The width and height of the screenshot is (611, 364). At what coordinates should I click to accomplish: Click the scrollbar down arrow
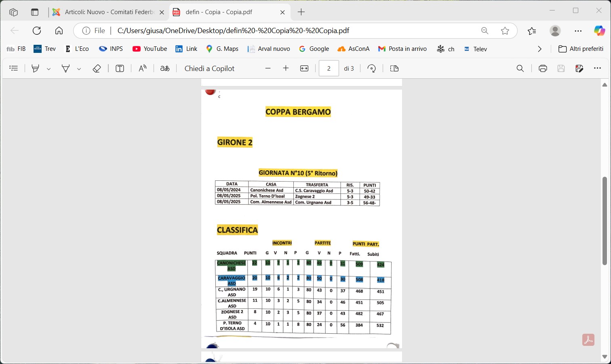pos(605,357)
